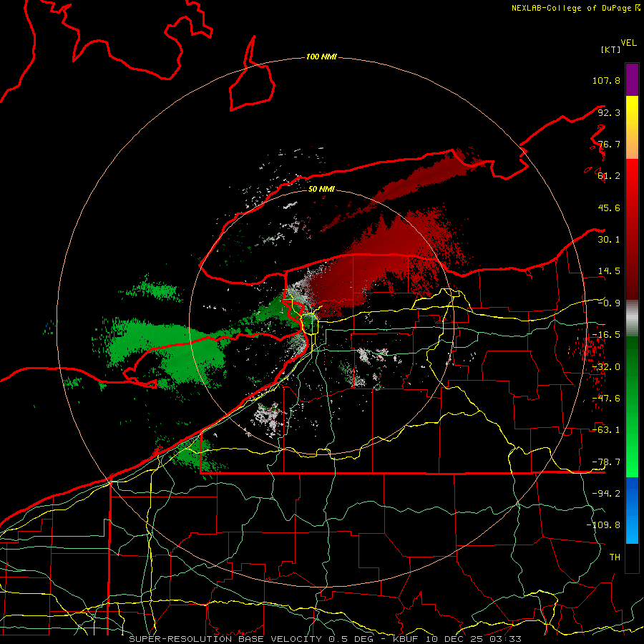The width and height of the screenshot is (644, 644).
Task: Click the -94.2 velocity scale value
Action: coord(606,494)
